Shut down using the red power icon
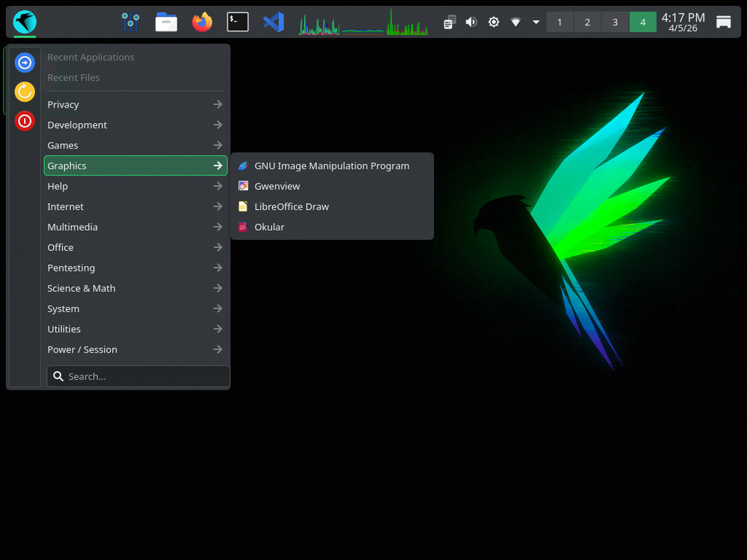 (x=25, y=121)
